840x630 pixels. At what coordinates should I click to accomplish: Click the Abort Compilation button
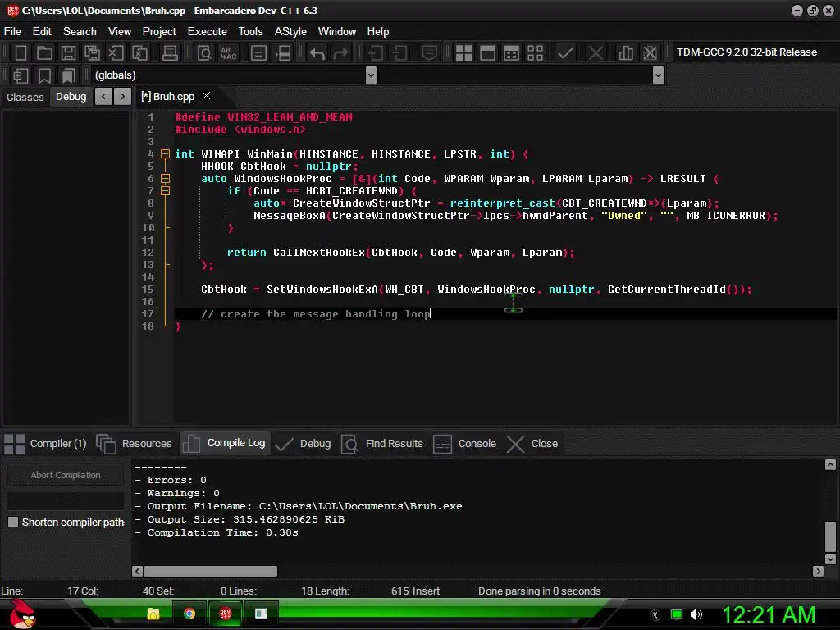(x=66, y=475)
